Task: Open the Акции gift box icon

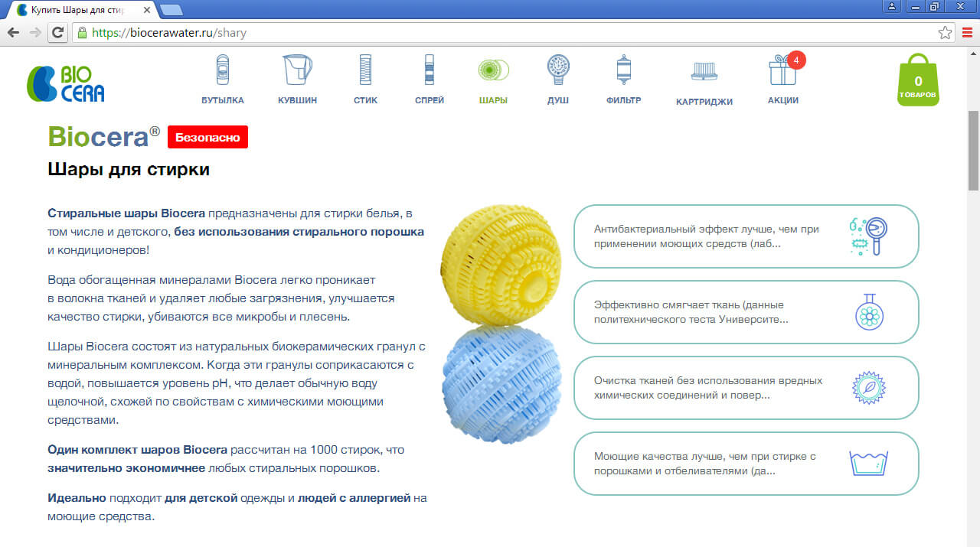Action: [x=782, y=70]
